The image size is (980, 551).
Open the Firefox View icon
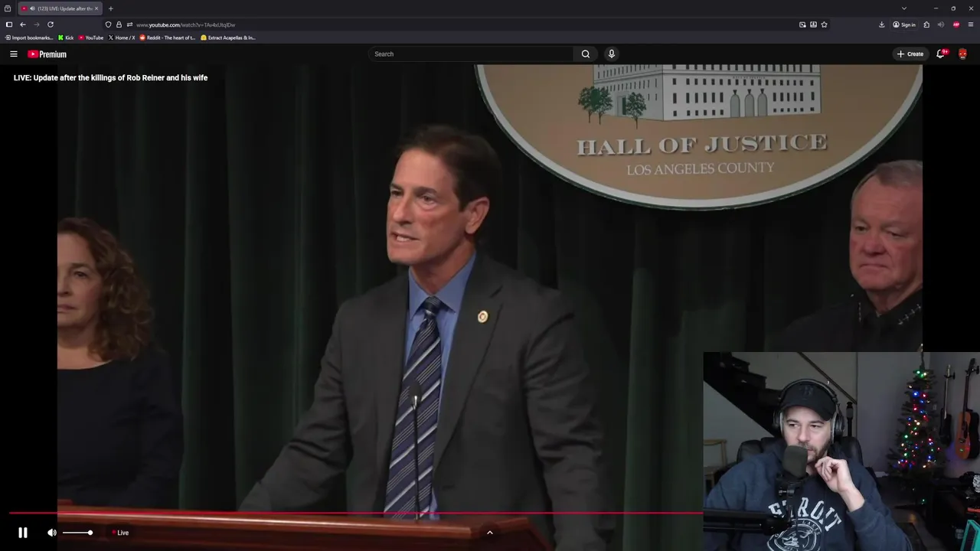click(x=8, y=8)
